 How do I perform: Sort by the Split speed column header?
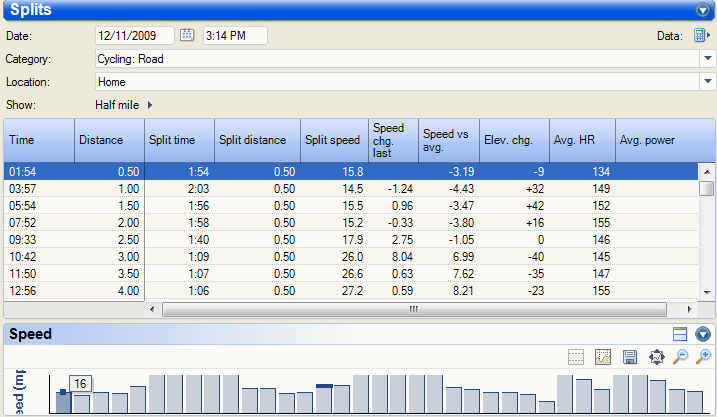(x=334, y=140)
